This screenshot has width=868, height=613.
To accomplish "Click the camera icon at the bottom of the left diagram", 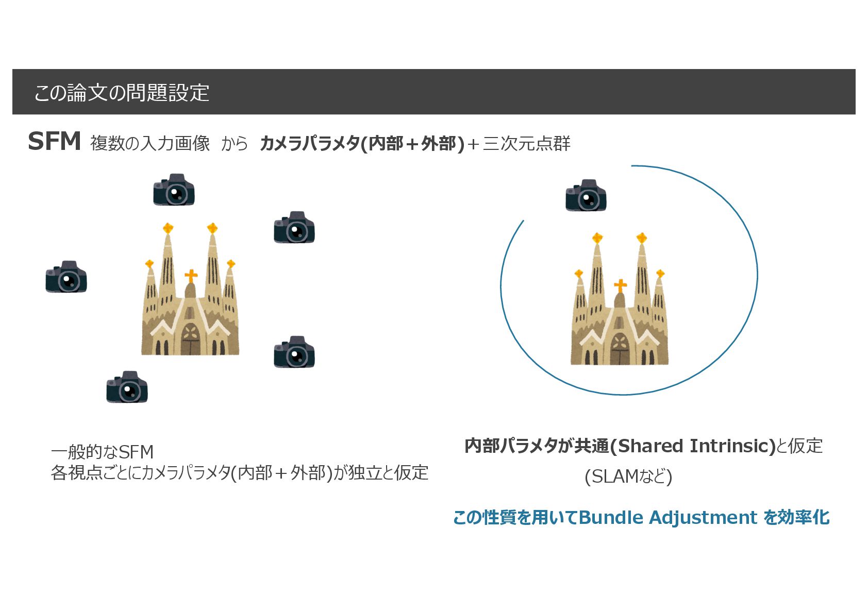I will (127, 387).
